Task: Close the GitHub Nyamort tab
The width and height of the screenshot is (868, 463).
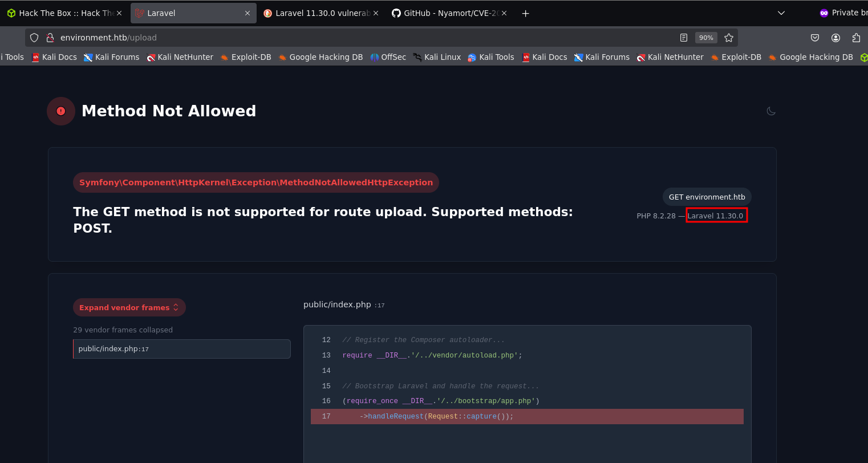Action: [x=504, y=13]
